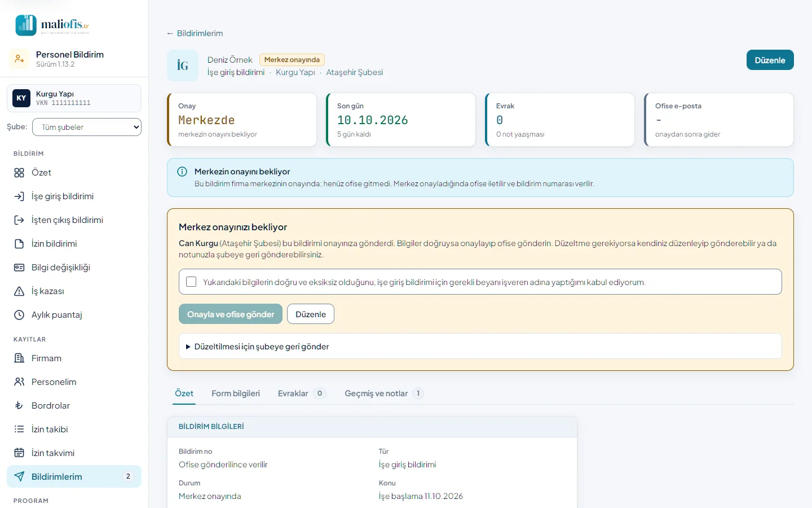Open the Evraklar tab
Screen dimensions: 812x508
point(302,393)
